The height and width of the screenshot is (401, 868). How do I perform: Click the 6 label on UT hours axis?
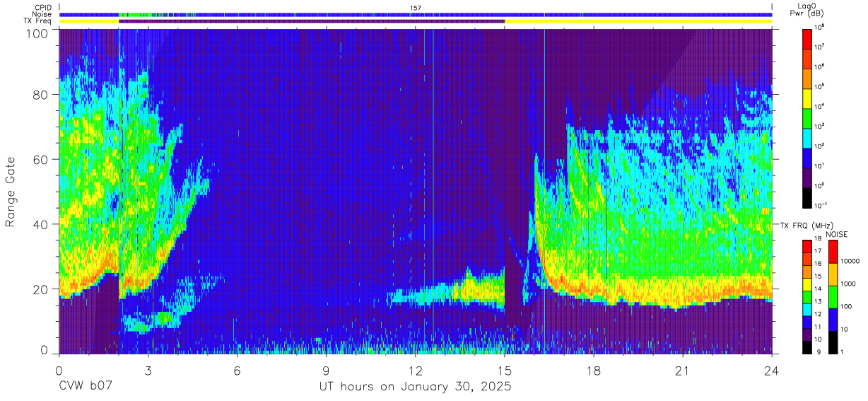click(x=237, y=371)
